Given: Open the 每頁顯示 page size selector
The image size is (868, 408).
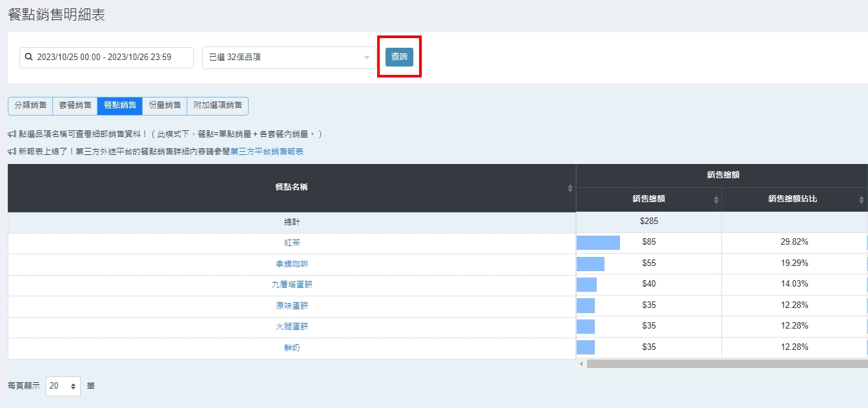Looking at the screenshot, I should (63, 386).
